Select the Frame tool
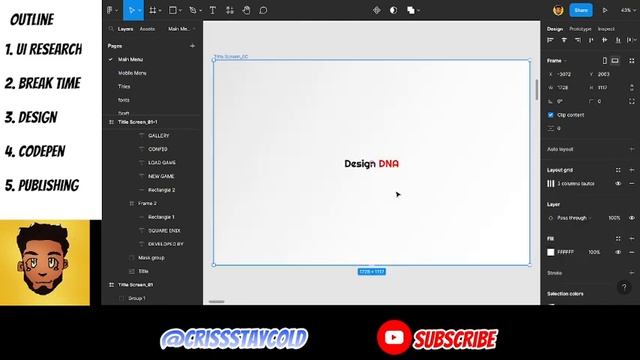Viewport: 640px width, 360px height. coord(153,10)
